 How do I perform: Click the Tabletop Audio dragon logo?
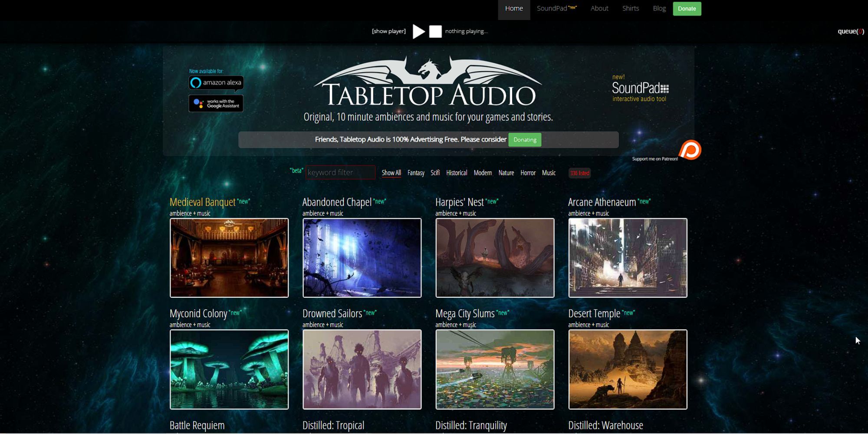(428, 82)
